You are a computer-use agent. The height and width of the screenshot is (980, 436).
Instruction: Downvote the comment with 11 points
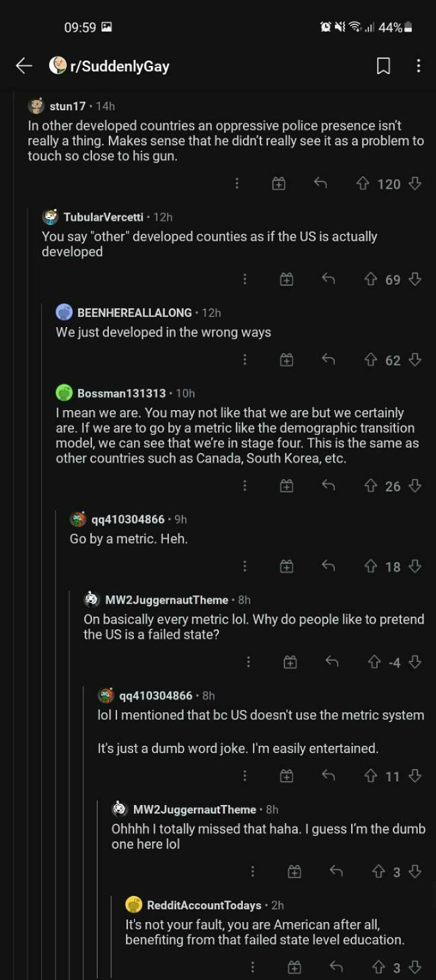point(415,776)
